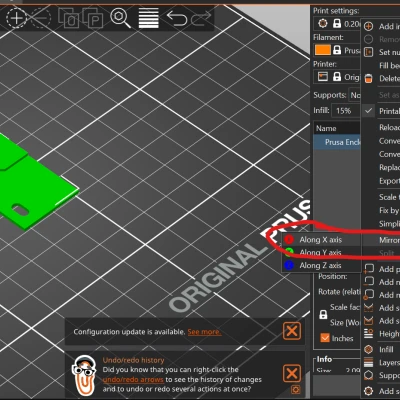This screenshot has height=400, width=400.
Task: Click the Name column header
Action: (x=337, y=128)
